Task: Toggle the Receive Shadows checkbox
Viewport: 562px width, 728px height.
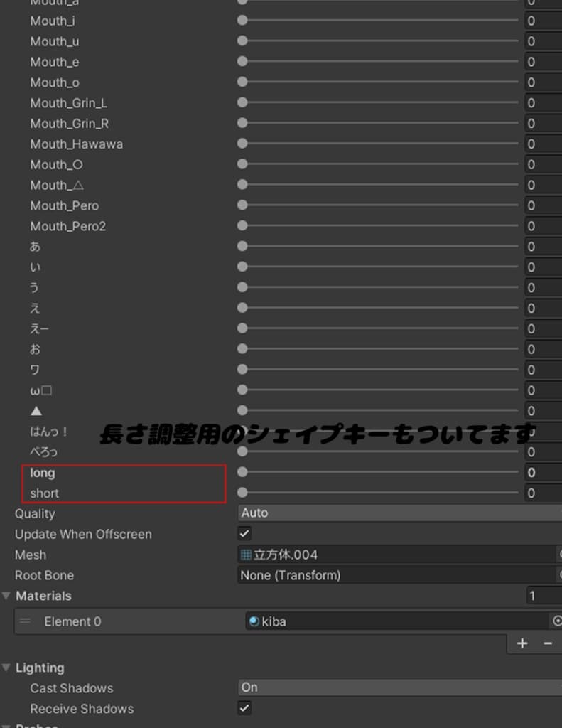Action: (244, 708)
